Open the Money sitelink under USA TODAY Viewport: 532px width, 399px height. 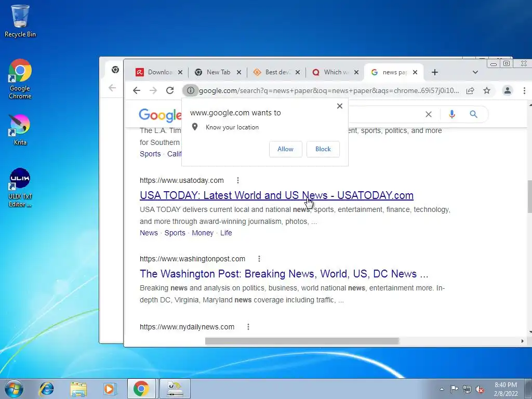(203, 233)
